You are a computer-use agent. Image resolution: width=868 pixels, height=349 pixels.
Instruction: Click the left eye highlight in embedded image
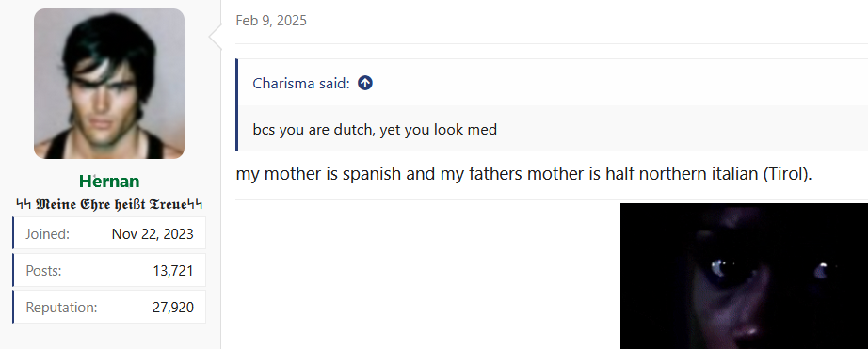[721, 268]
